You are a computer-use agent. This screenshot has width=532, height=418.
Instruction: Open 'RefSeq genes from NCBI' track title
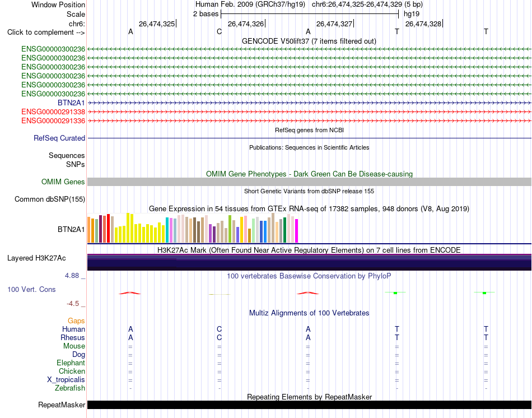[x=309, y=130]
